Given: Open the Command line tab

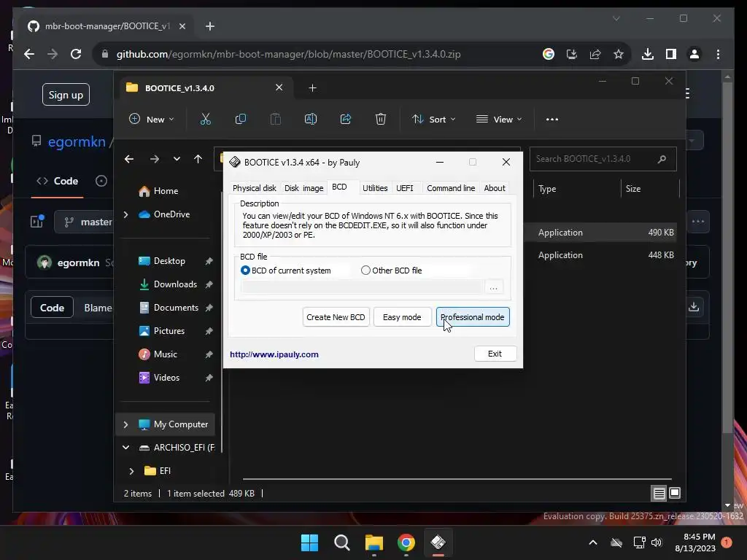Looking at the screenshot, I should (x=451, y=188).
